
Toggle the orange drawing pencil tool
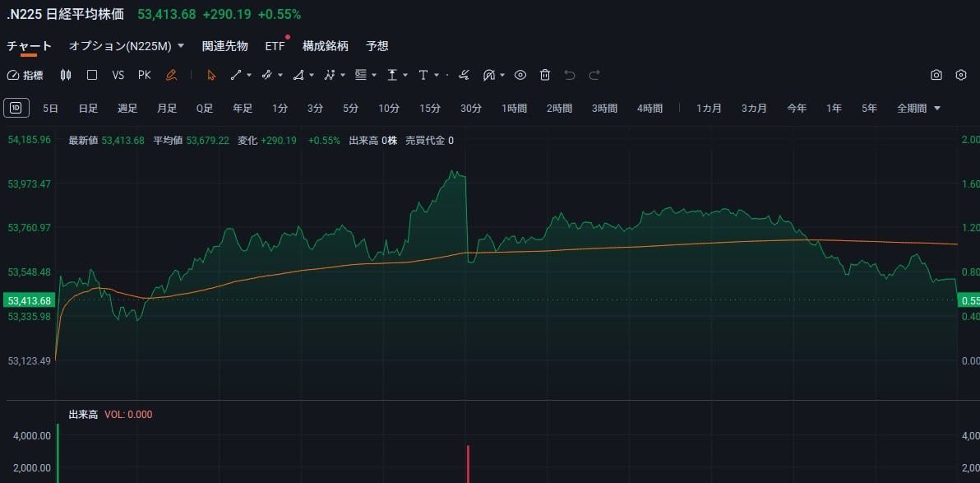tap(171, 75)
